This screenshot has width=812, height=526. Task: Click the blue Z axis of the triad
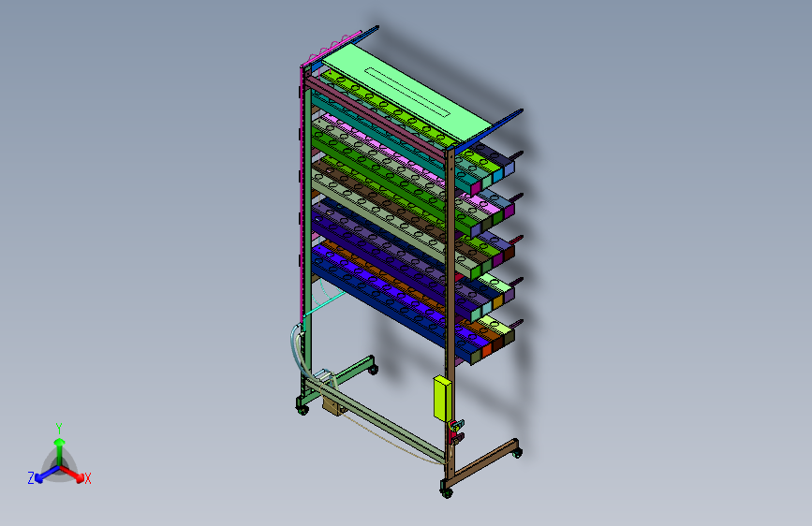click(48, 474)
